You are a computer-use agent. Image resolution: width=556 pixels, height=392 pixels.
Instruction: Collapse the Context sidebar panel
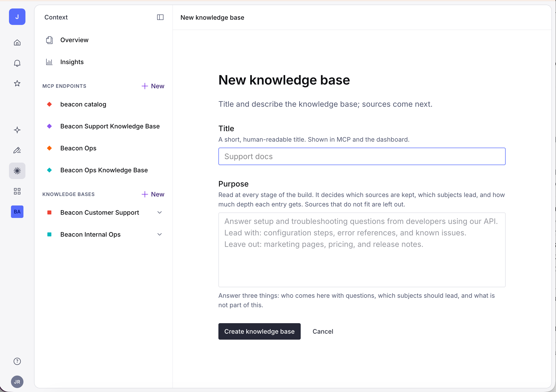tap(160, 17)
